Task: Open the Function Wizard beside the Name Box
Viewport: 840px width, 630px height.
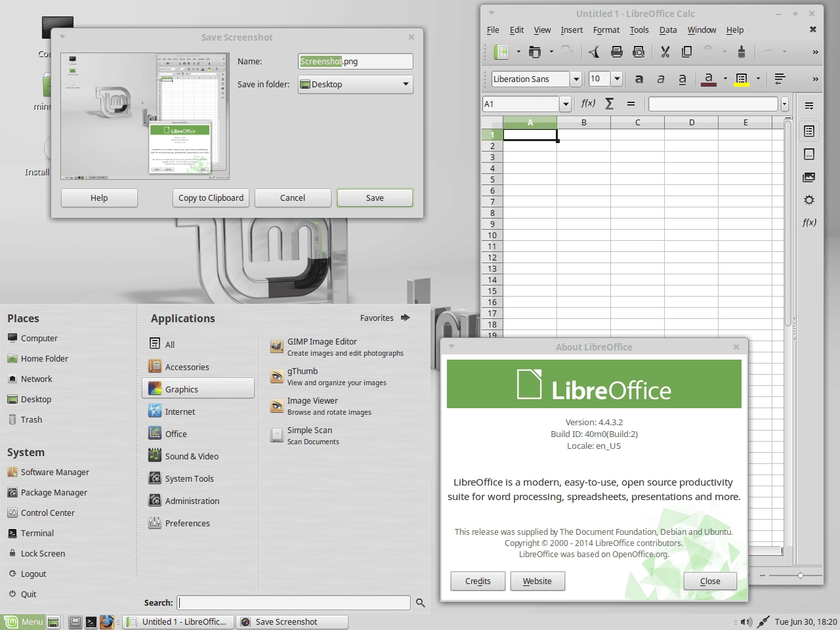Action: 588,104
